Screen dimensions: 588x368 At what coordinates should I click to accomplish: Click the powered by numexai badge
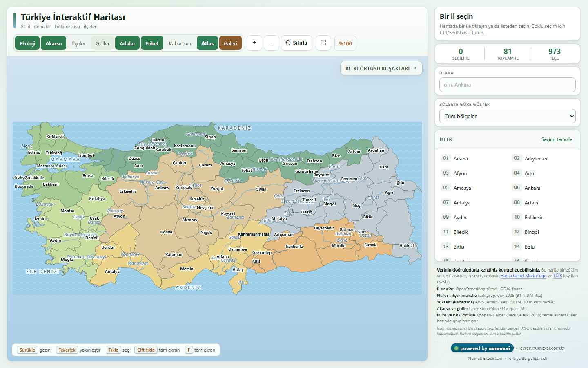tap(482, 348)
